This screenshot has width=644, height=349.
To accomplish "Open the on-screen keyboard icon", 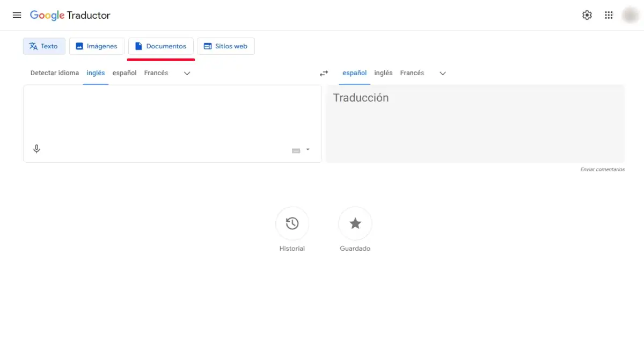I will tap(297, 150).
